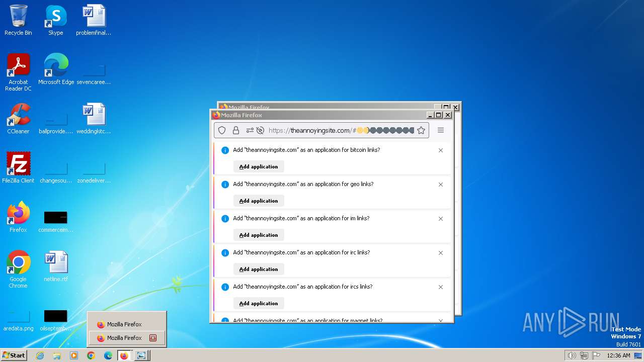The image size is (644, 362).
Task: Click info icon of irc links prompt
Action: 225,253
